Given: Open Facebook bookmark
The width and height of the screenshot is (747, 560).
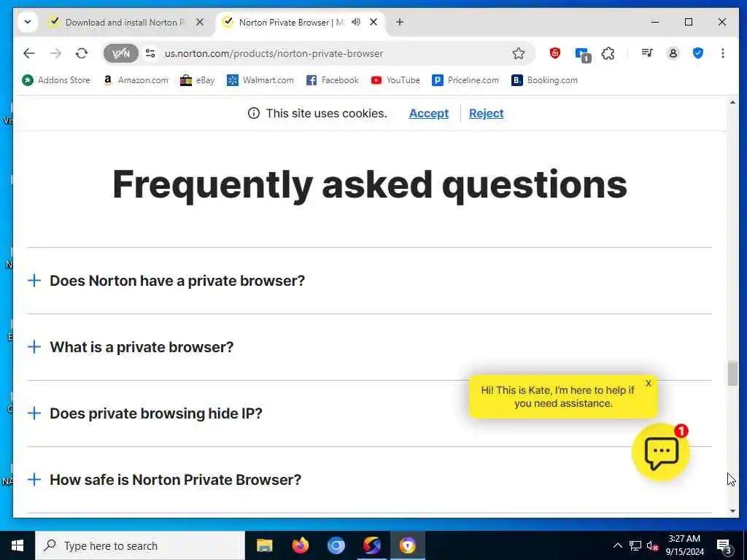Looking at the screenshot, I should pos(332,80).
